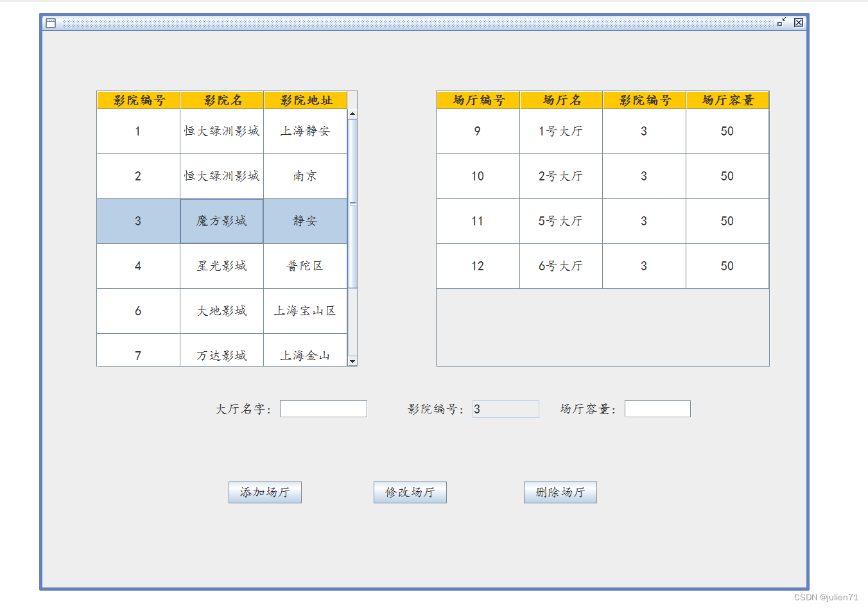Select the 南京 address cell

pos(306,177)
